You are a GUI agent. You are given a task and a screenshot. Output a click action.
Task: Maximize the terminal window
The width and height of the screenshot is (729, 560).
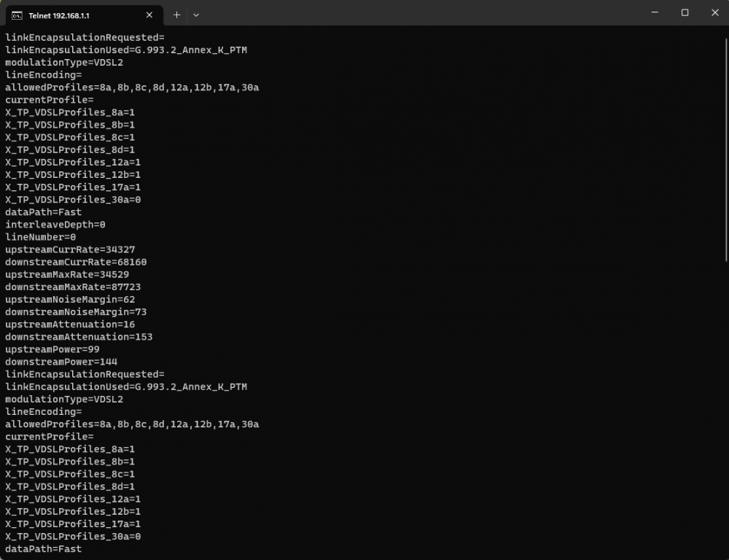coord(685,13)
